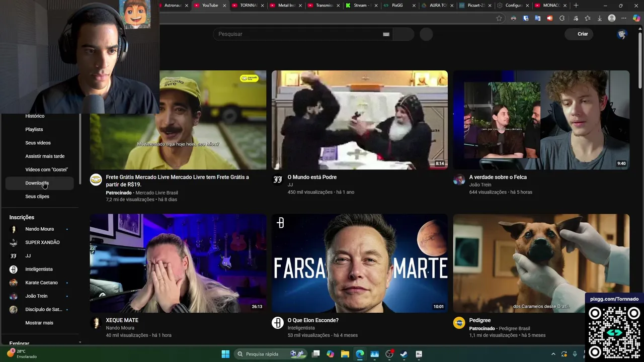Open the browser downloads icon
This screenshot has height=362, width=644.
600,18
